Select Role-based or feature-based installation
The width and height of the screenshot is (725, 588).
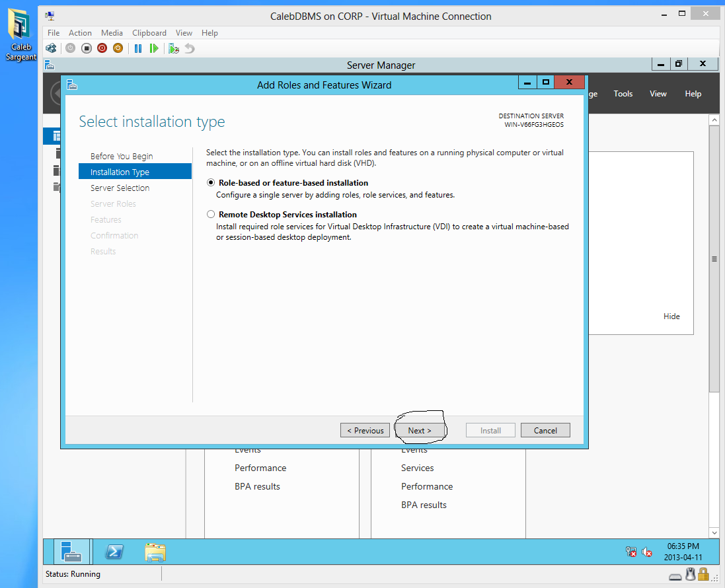point(211,182)
